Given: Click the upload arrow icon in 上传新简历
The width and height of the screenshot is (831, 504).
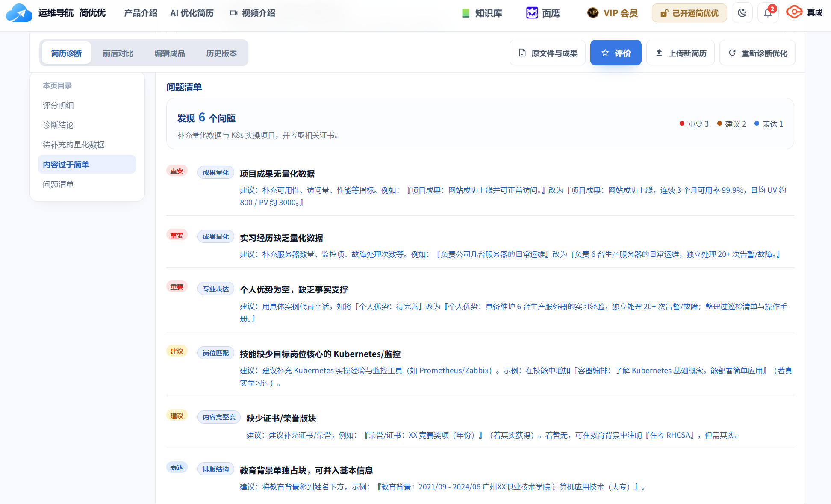Looking at the screenshot, I should point(659,53).
